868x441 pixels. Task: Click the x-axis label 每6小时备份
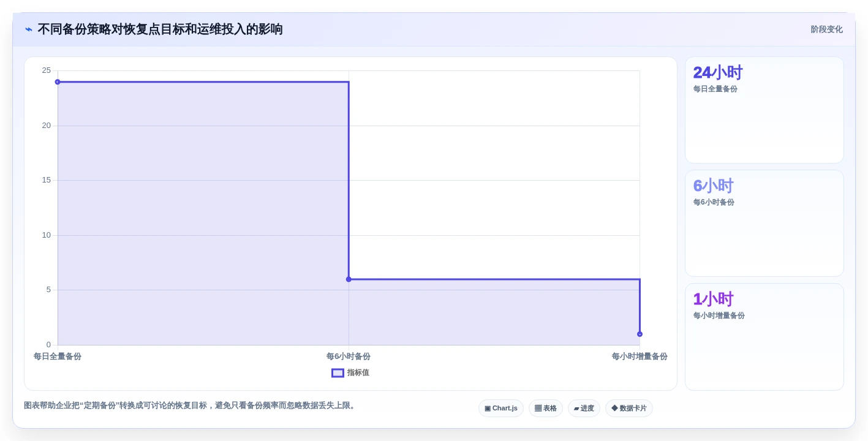point(349,356)
